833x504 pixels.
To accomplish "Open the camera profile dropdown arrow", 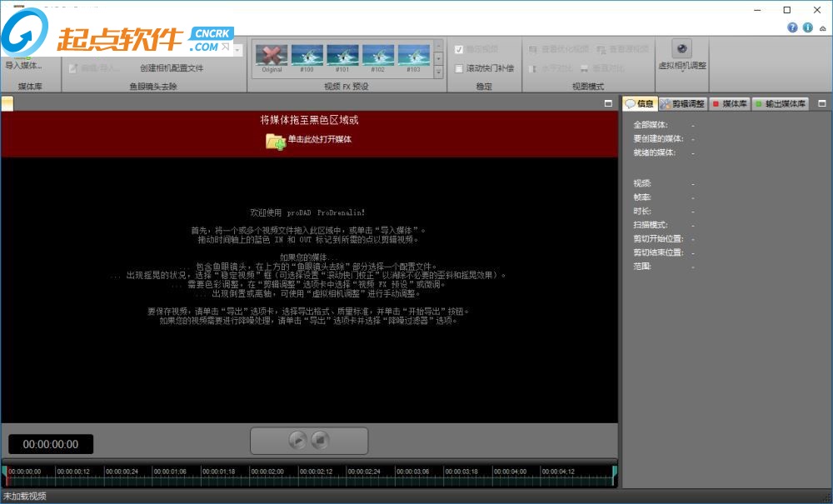I will coord(237,51).
